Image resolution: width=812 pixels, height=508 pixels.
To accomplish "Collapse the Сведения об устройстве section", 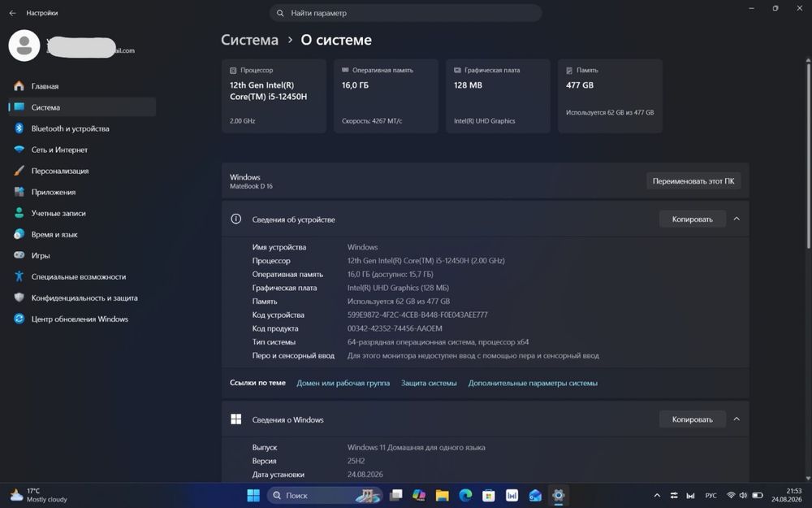I will pos(736,219).
